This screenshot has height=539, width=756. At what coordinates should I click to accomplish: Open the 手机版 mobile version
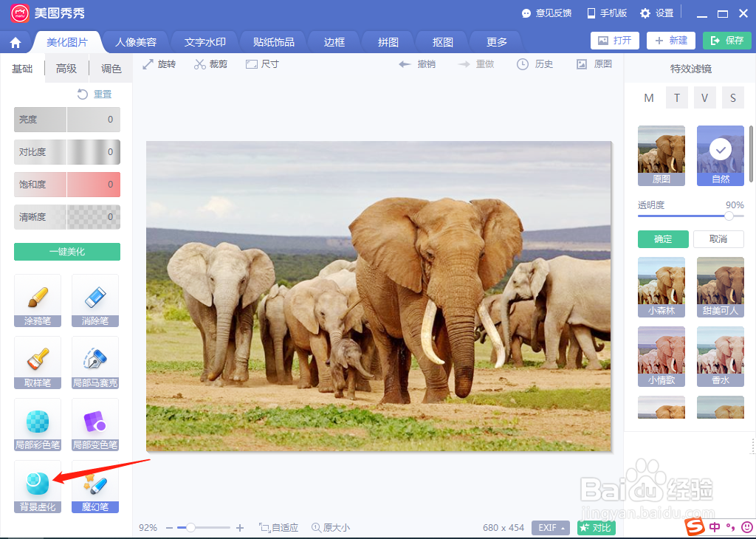tap(607, 13)
